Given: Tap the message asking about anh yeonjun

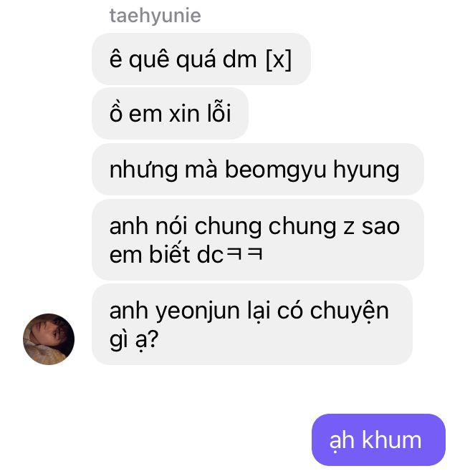Looking at the screenshot, I should [252, 324].
